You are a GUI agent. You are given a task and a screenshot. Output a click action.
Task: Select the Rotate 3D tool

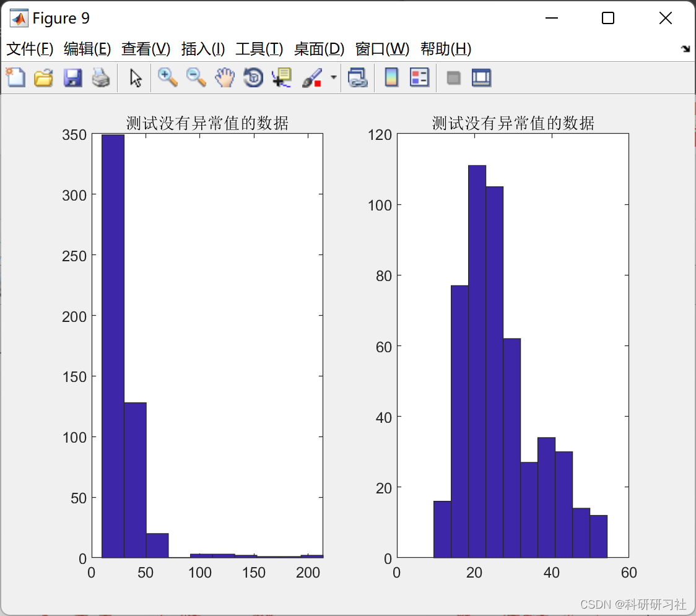[x=253, y=77]
